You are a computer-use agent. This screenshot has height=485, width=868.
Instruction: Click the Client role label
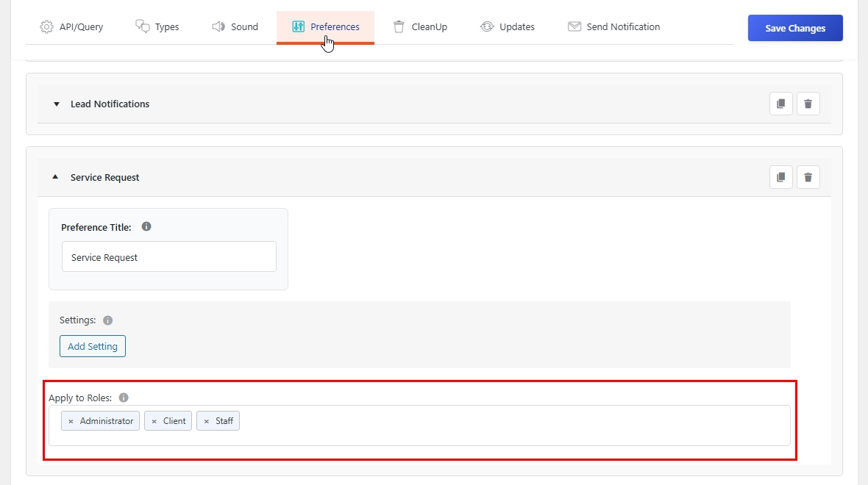pos(174,421)
